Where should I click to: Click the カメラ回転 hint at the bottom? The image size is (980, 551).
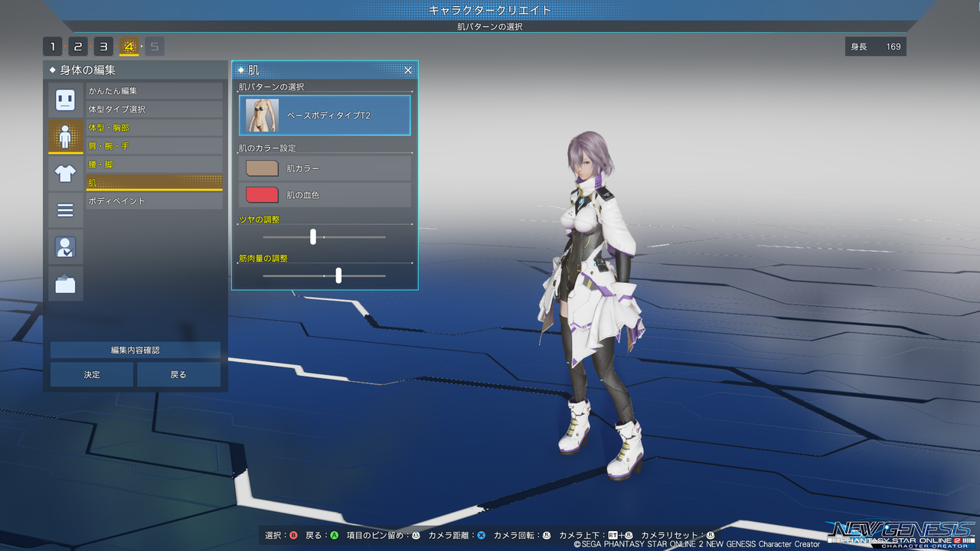tap(522, 536)
